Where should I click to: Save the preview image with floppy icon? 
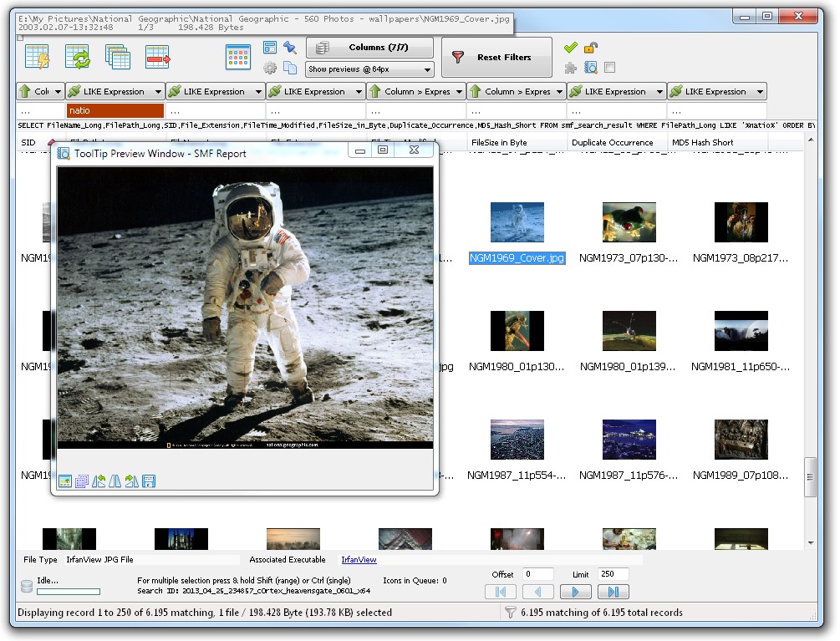[149, 481]
